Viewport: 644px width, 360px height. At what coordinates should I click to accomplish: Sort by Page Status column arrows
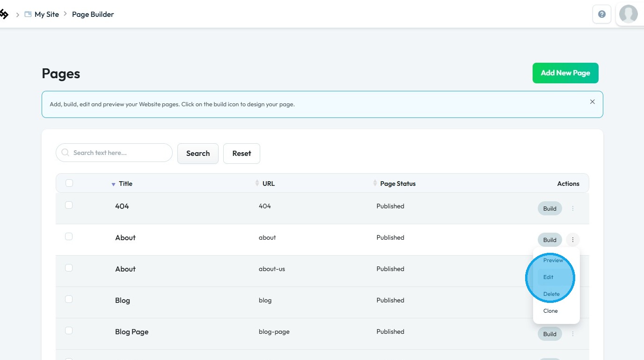click(375, 183)
